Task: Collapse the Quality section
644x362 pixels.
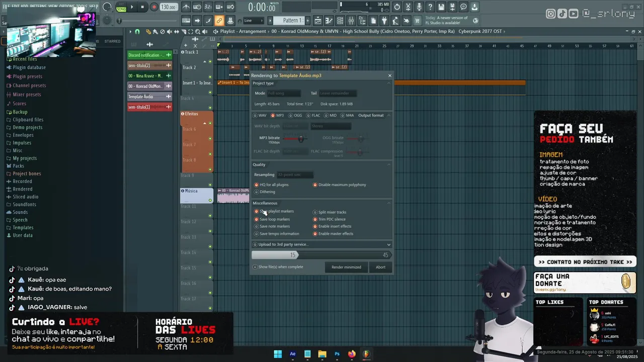Action: (x=389, y=164)
